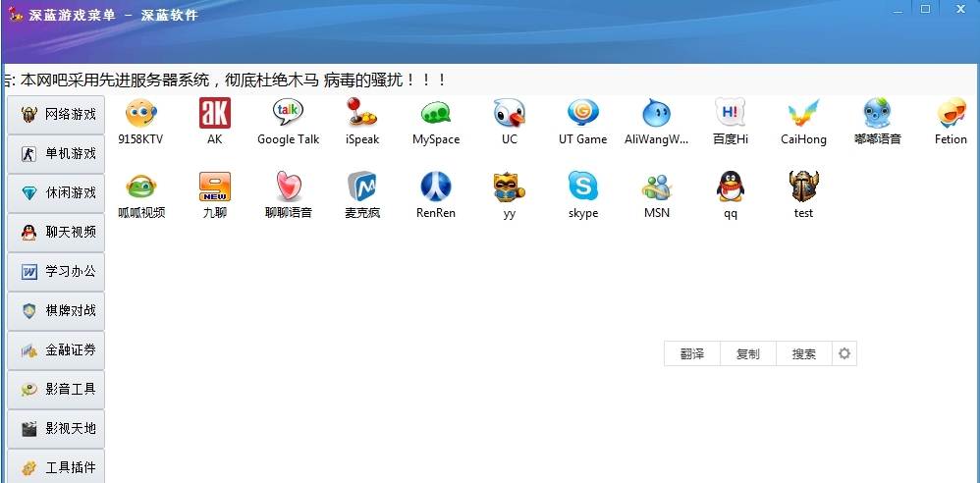Click the 搜索 popup button
This screenshot has width=980, height=483.
click(804, 353)
